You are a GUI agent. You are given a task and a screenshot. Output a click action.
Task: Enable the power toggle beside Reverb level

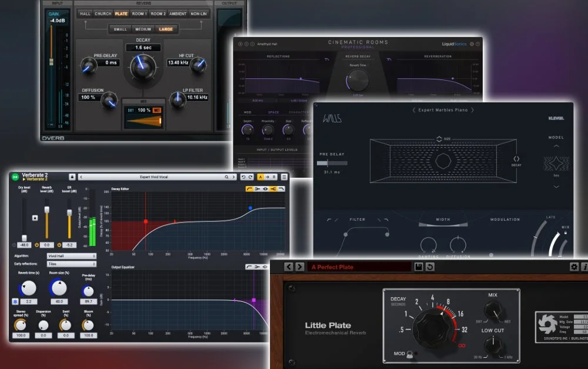tap(36, 244)
